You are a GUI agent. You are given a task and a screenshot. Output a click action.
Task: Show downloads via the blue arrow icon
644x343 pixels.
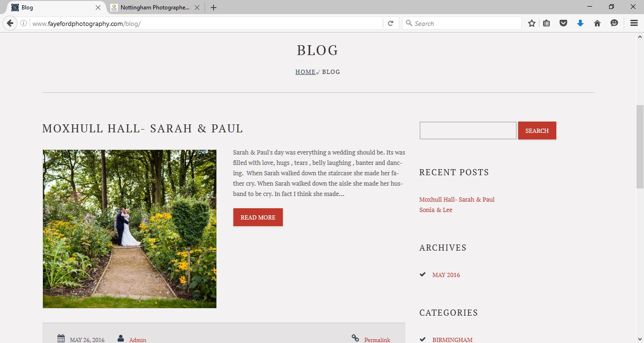coord(580,23)
